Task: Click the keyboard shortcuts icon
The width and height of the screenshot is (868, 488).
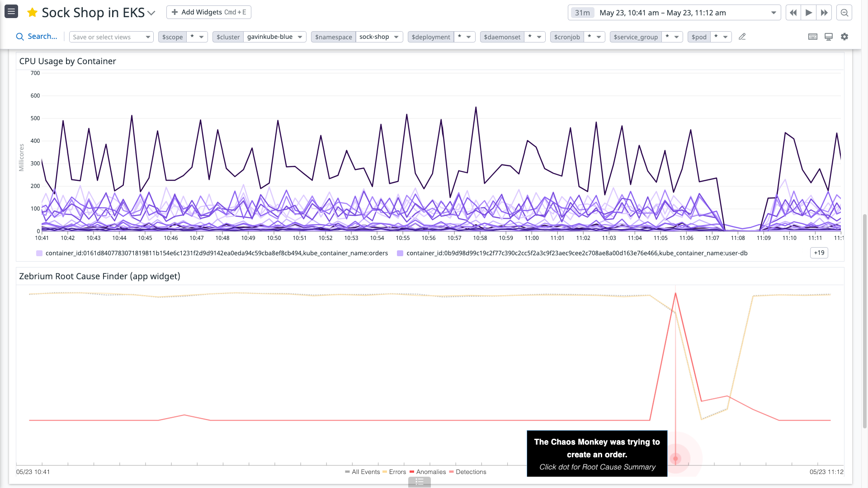Action: click(x=812, y=37)
